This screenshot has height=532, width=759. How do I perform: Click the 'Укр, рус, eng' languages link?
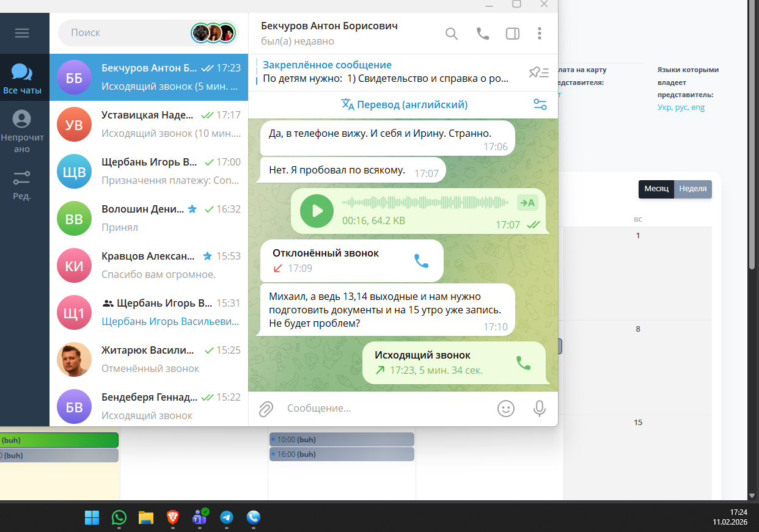[681, 107]
